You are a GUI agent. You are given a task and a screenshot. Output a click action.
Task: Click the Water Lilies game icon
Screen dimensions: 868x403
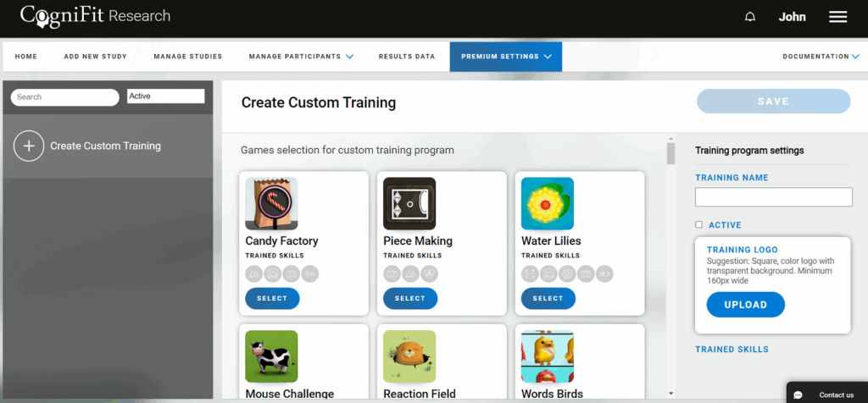[547, 203]
